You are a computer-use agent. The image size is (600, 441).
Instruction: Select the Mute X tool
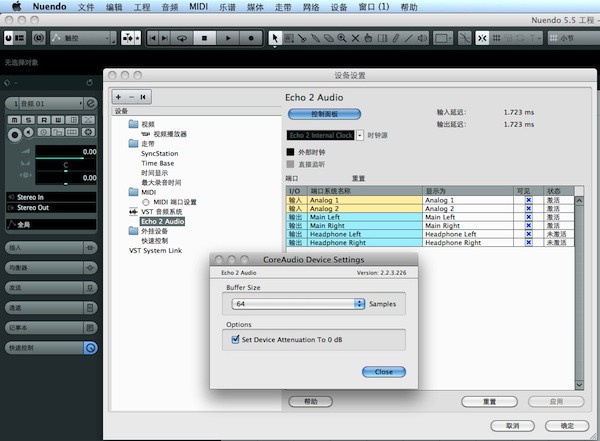coord(355,38)
